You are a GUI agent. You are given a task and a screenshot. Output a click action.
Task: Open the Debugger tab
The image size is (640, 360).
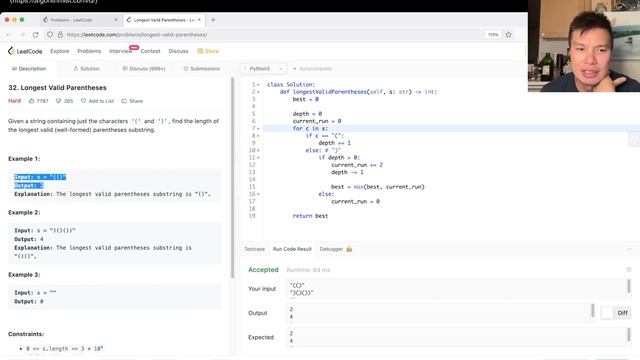[331, 249]
